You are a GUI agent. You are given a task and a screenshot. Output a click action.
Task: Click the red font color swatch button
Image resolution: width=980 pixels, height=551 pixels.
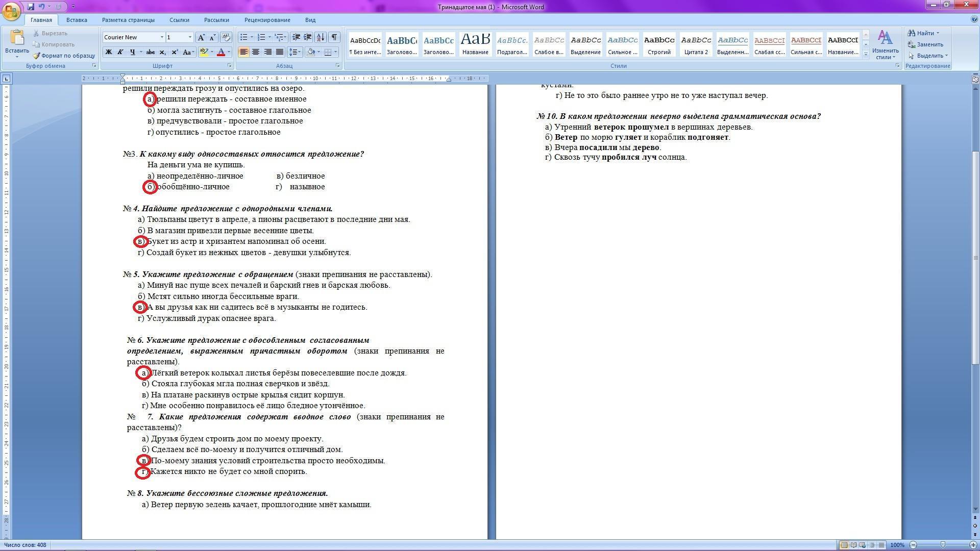pyautogui.click(x=221, y=52)
